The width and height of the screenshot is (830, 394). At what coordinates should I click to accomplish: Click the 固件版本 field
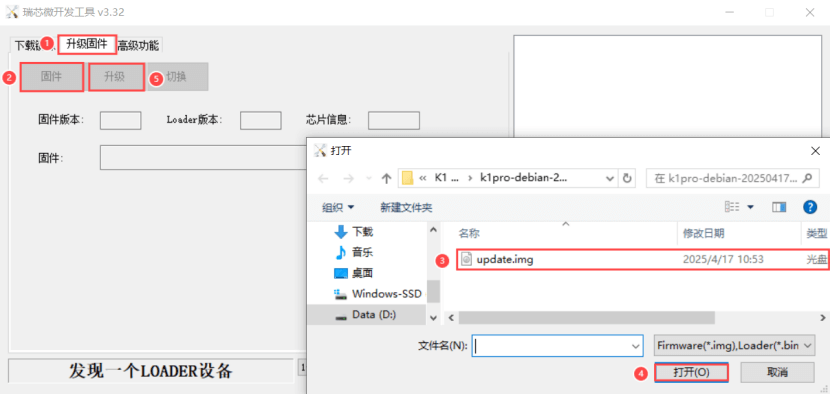(x=121, y=120)
